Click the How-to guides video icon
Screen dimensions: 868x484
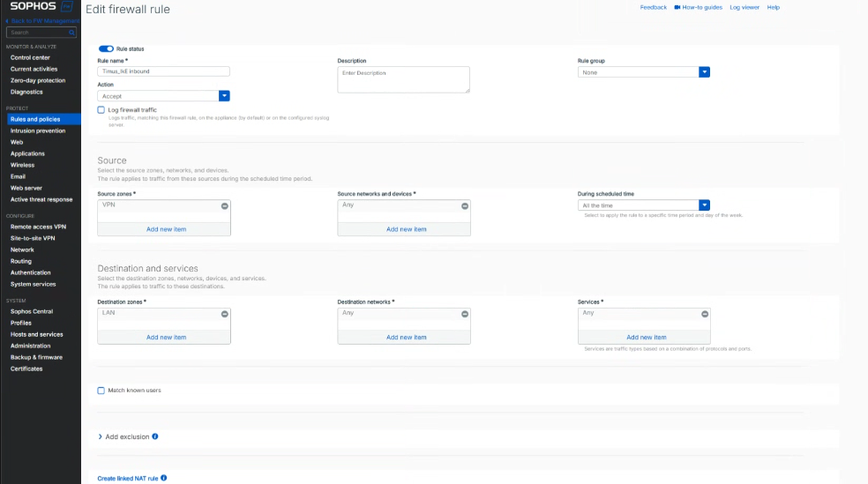(677, 7)
